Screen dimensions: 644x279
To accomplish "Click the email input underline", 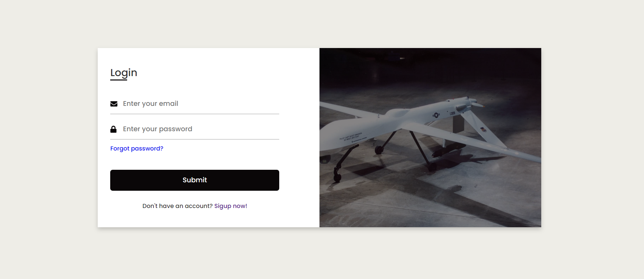I will tap(194, 114).
